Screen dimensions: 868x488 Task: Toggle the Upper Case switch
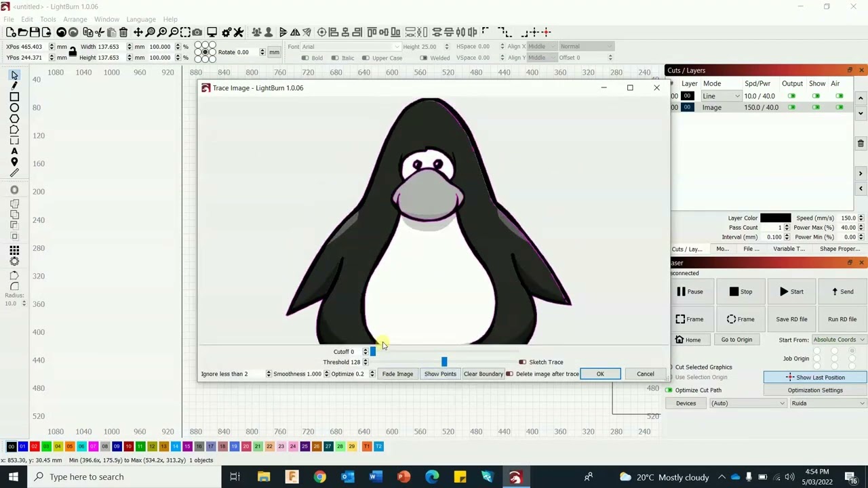click(366, 58)
